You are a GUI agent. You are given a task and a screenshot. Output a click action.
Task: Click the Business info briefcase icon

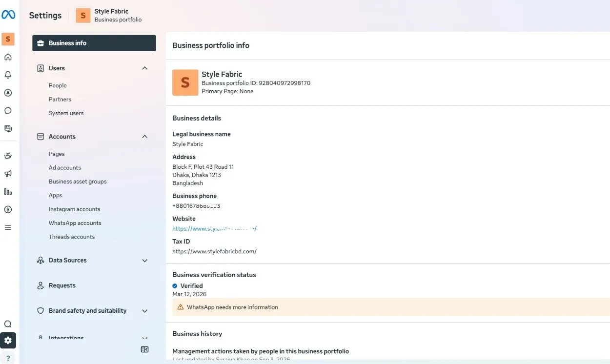pyautogui.click(x=41, y=43)
